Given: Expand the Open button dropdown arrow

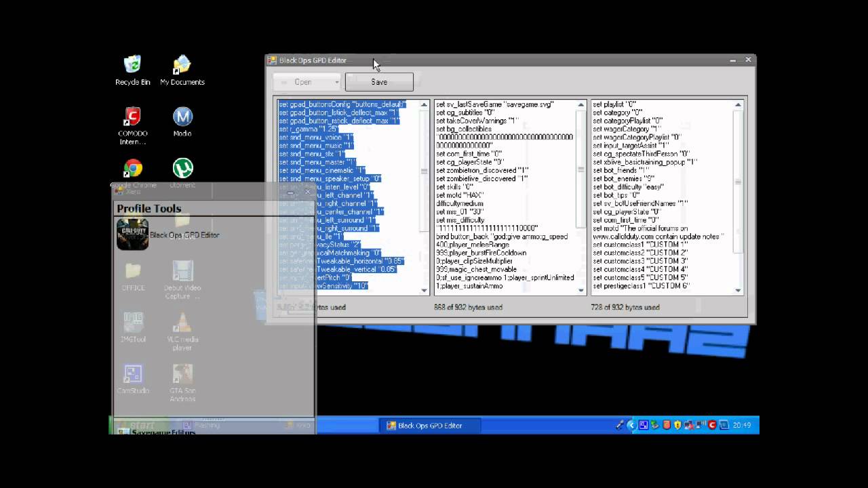Looking at the screenshot, I should click(336, 82).
